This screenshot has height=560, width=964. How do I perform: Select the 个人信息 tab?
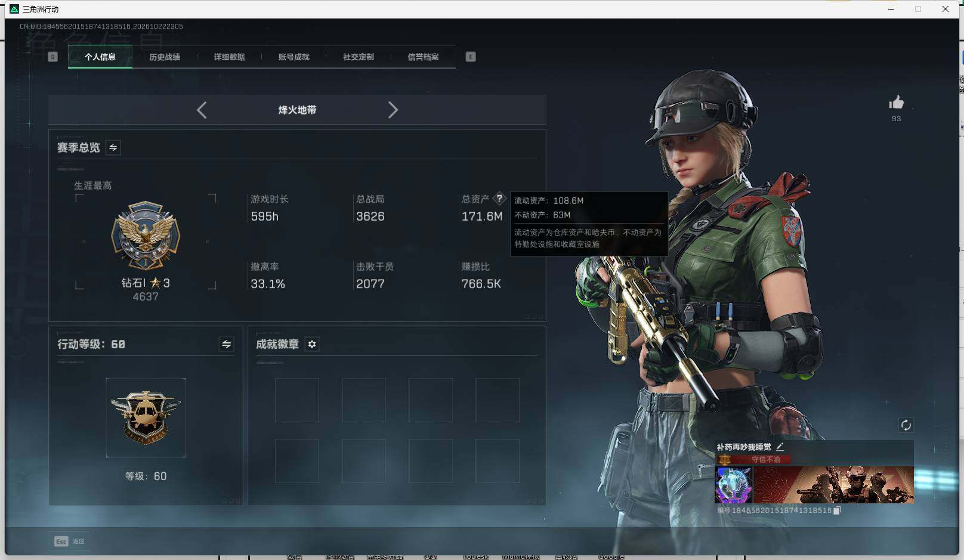coord(100,57)
